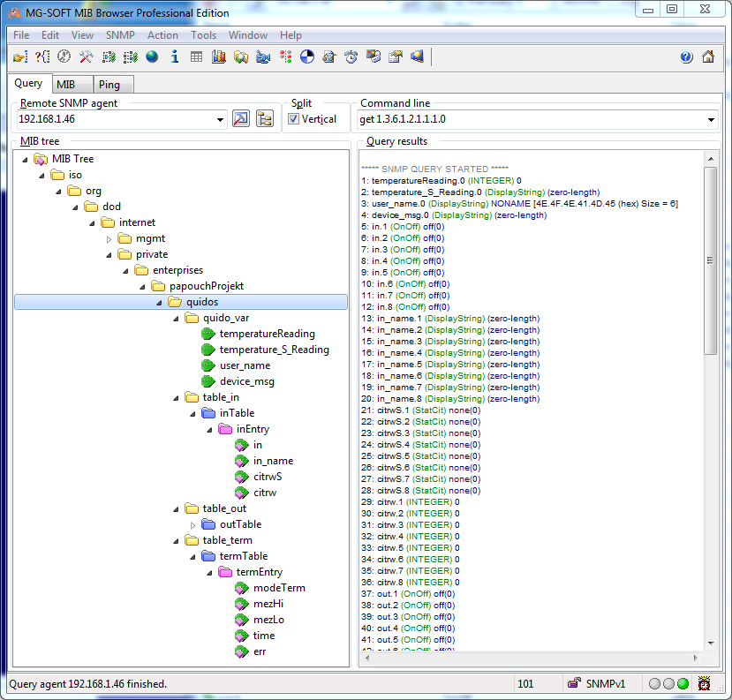The image size is (732, 700).
Task: Click the magnifier over folders toolbar icon
Action: point(241,56)
